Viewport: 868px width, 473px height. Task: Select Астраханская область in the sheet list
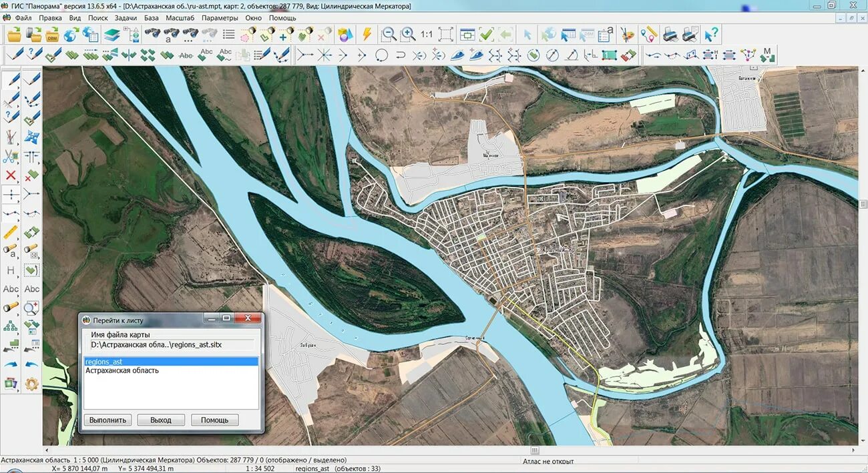pyautogui.click(x=171, y=370)
